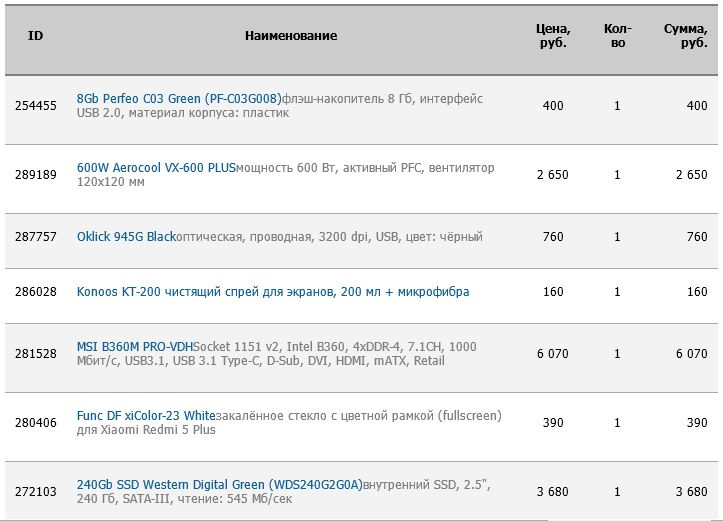Click the description 'внутренний SSD, 2.5"'

coord(427,485)
